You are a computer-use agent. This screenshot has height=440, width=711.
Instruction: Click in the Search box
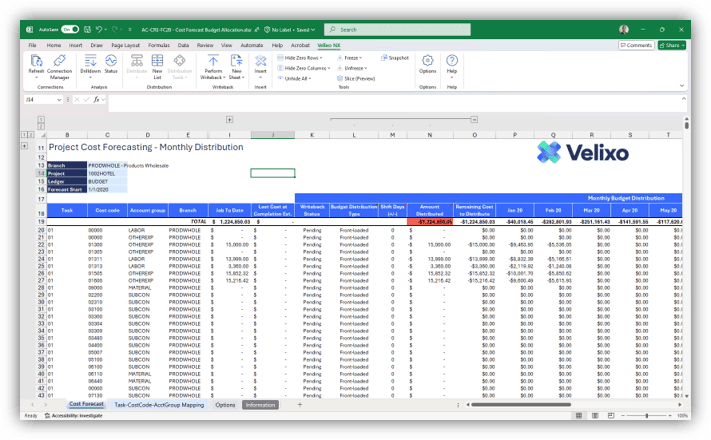point(397,29)
